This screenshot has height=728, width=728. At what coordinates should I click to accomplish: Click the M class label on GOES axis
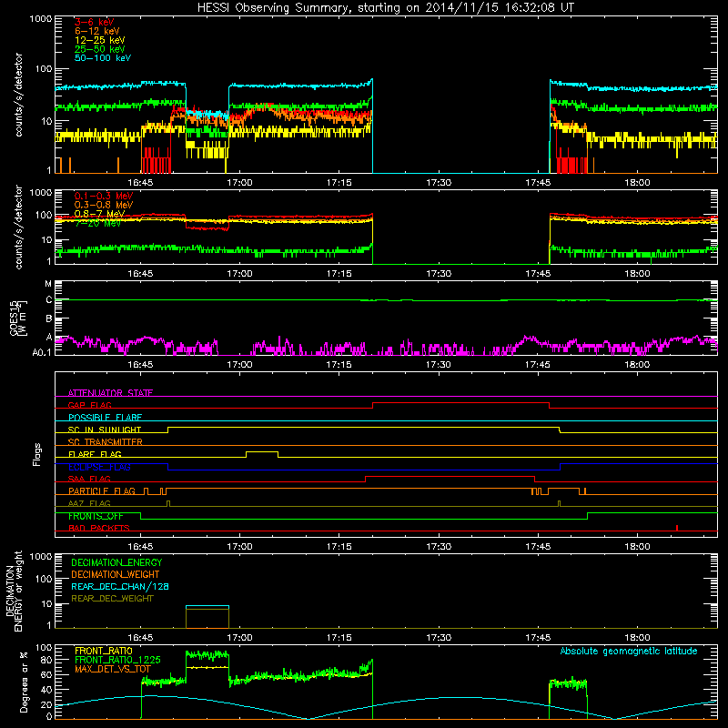point(48,284)
